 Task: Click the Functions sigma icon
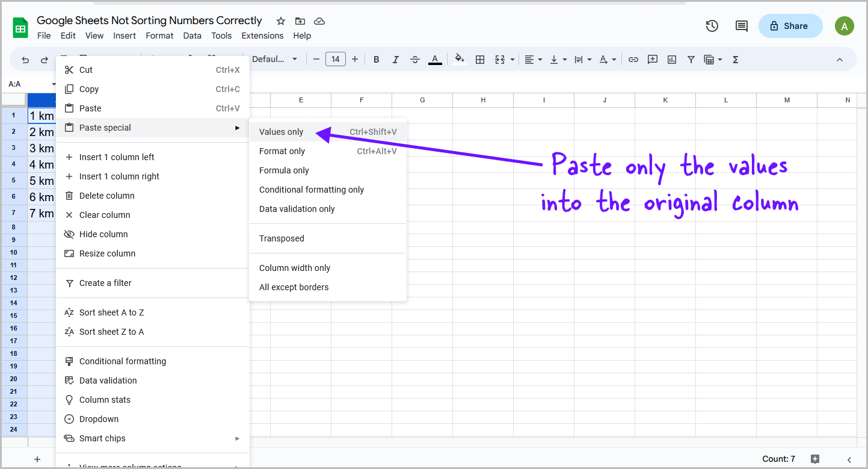click(x=736, y=60)
